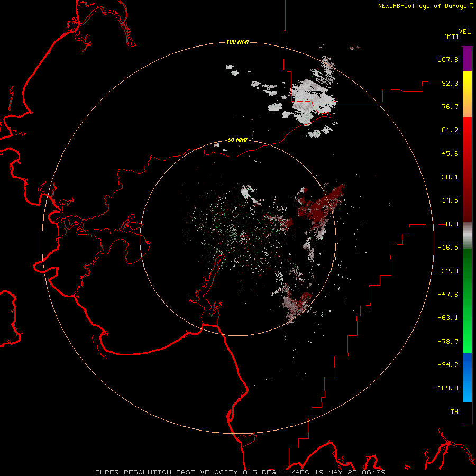Viewport: 476px width, 476px height.
Task: Select the -16.5 velocity scale value
Action: 448,248
